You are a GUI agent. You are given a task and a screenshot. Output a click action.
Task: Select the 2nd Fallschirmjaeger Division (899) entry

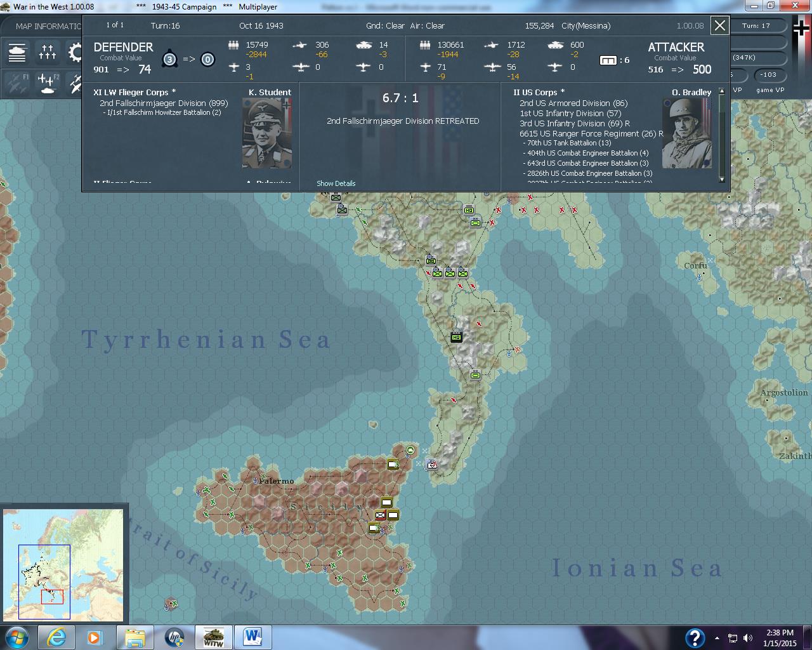[164, 103]
